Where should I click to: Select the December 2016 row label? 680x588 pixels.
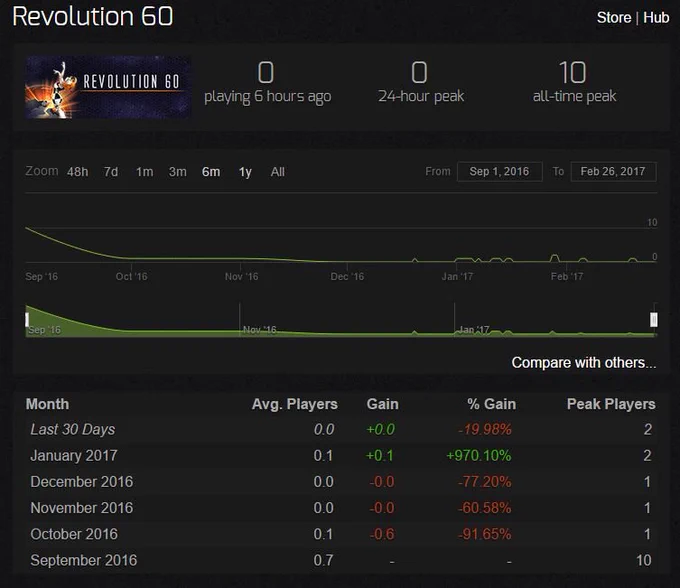[82, 482]
